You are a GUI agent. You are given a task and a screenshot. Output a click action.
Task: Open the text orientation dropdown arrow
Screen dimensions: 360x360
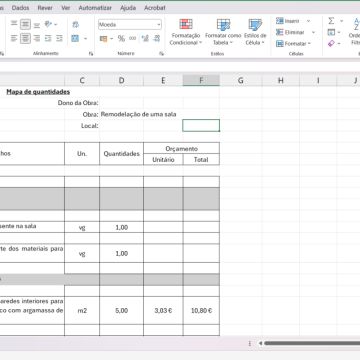tap(56, 24)
